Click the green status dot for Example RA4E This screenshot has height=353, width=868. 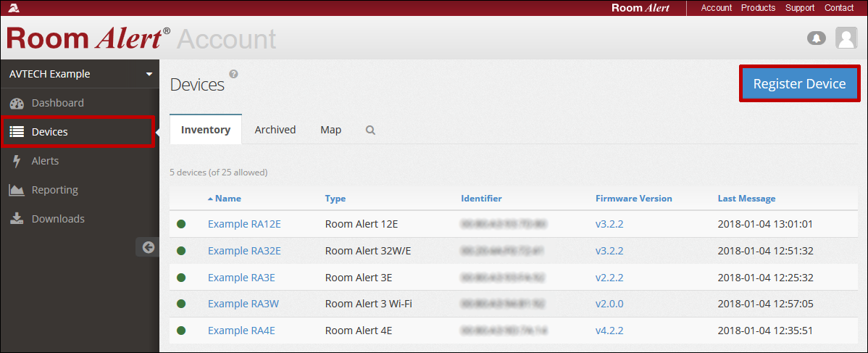coord(181,331)
